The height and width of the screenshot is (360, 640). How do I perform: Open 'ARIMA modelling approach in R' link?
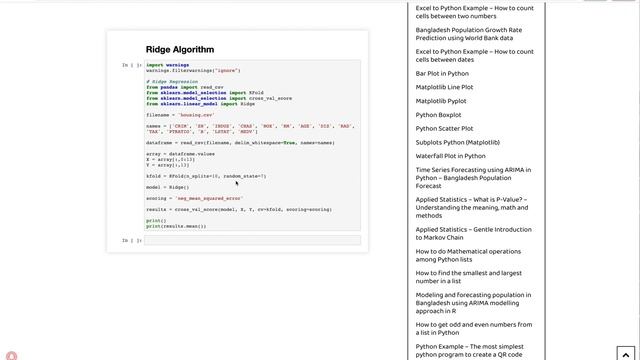point(473,303)
